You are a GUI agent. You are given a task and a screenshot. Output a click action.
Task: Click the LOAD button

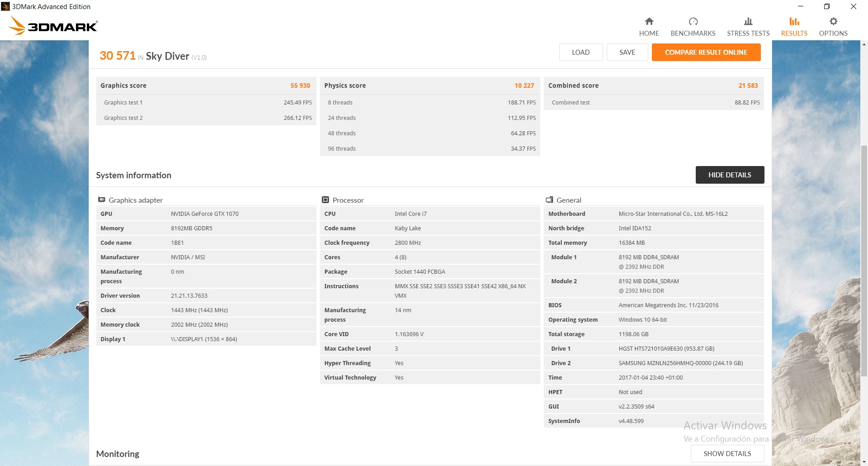coord(580,52)
